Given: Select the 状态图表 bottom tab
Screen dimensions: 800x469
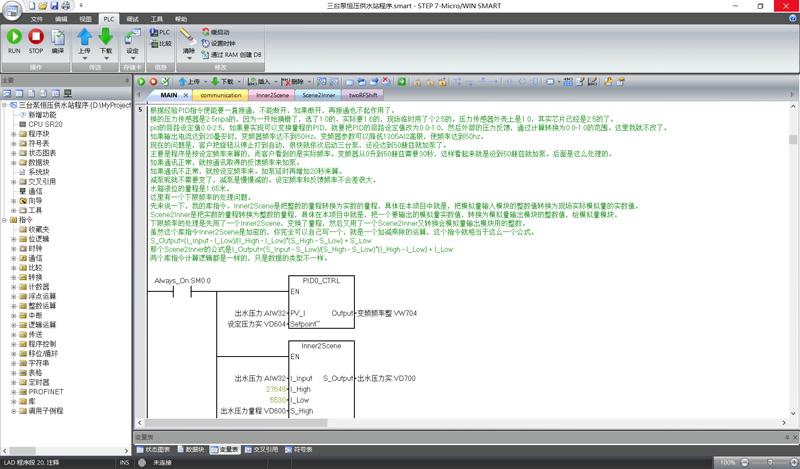Looking at the screenshot, I should [x=154, y=450].
